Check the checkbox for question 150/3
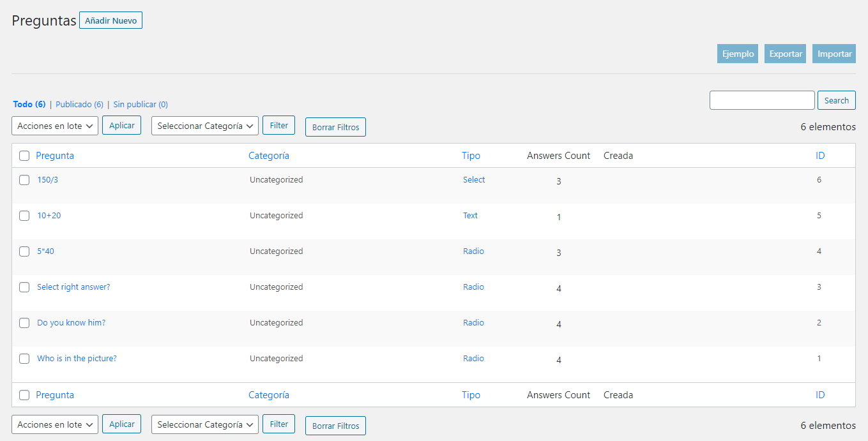868x441 pixels. pos(24,179)
